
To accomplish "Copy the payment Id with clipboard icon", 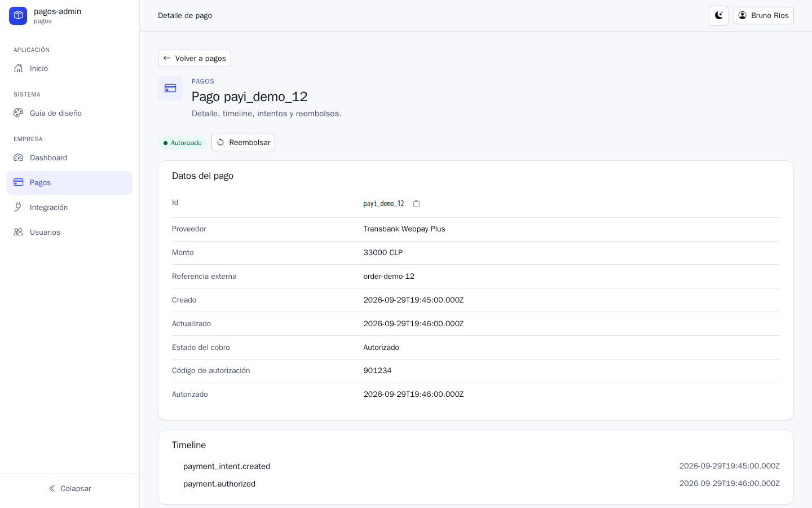I will click(x=416, y=204).
